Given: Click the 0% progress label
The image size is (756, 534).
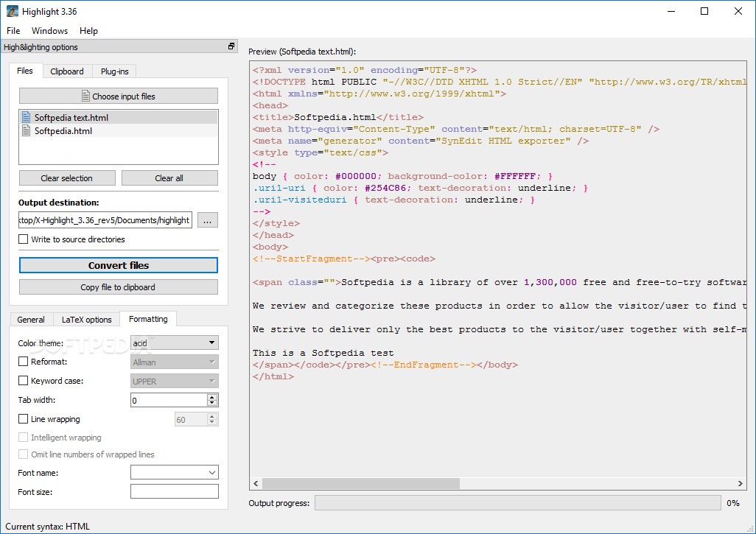Looking at the screenshot, I should pos(733,502).
